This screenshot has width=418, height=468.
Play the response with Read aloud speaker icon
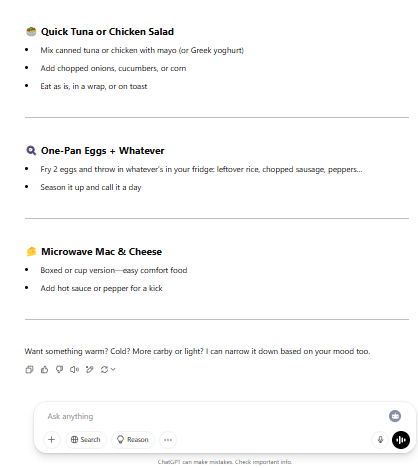[74, 369]
